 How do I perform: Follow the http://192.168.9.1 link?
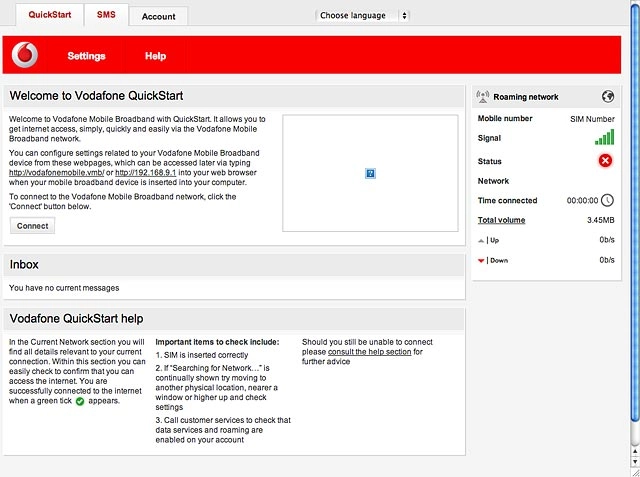pyautogui.click(x=146, y=173)
